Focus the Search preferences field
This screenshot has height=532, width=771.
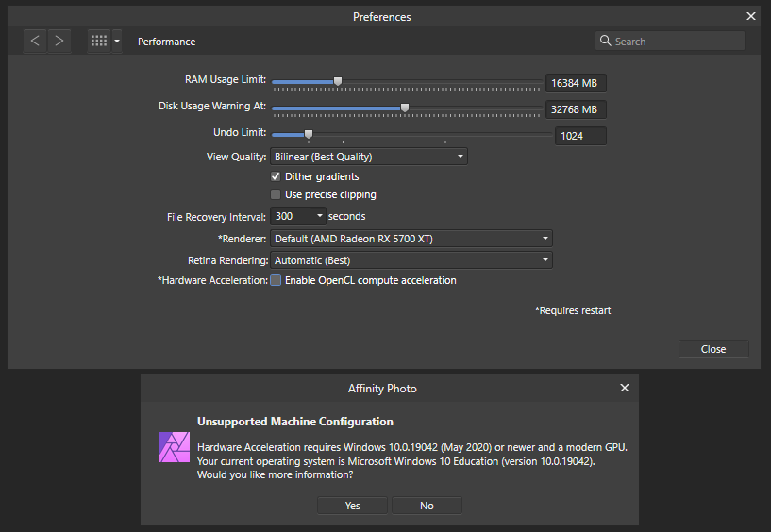(x=670, y=41)
